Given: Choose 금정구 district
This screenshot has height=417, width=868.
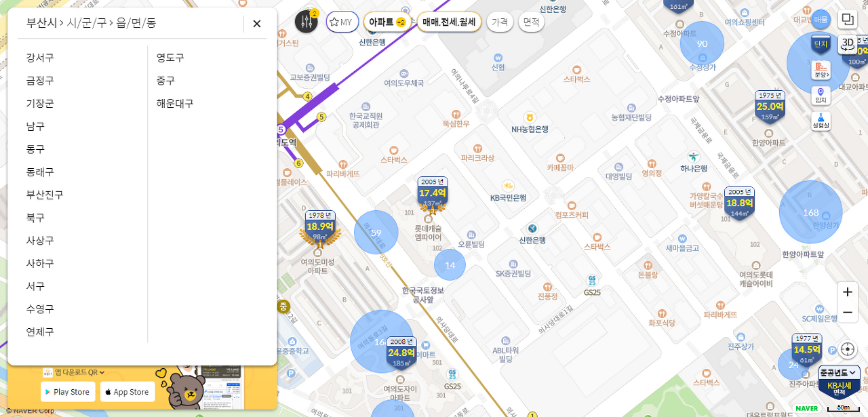Looking at the screenshot, I should point(40,80).
